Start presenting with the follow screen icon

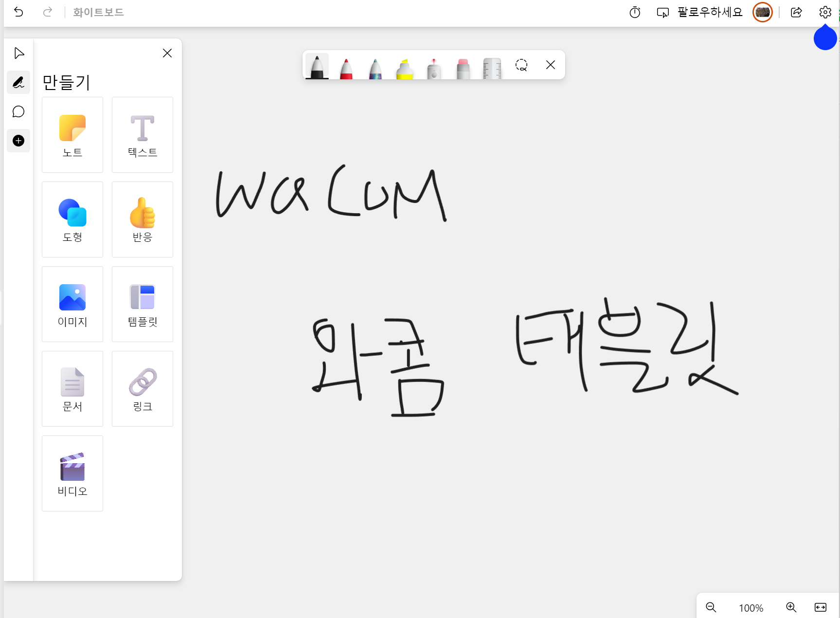coord(662,12)
